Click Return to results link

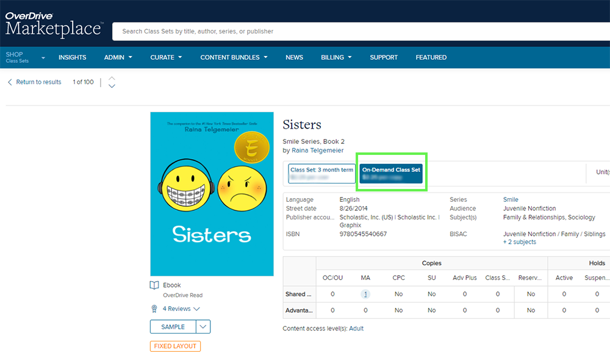point(34,82)
